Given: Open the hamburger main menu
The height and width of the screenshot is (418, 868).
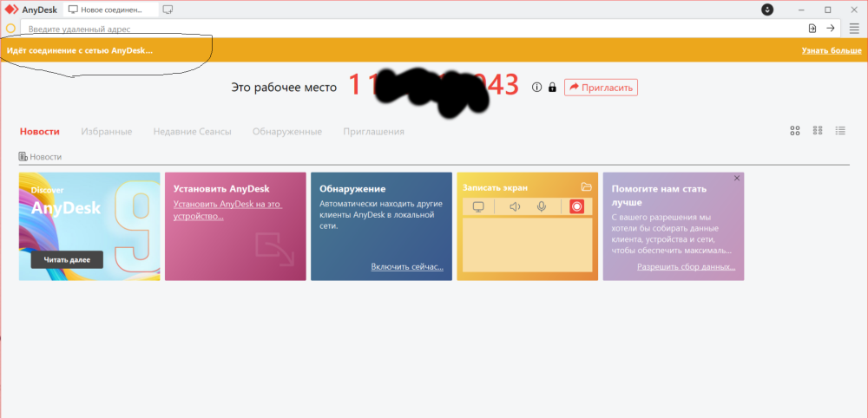Looking at the screenshot, I should 854,29.
